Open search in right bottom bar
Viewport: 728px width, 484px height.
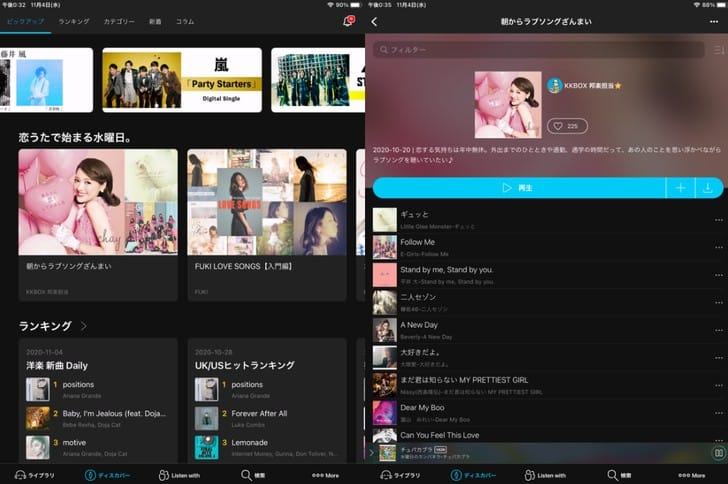coord(619,475)
